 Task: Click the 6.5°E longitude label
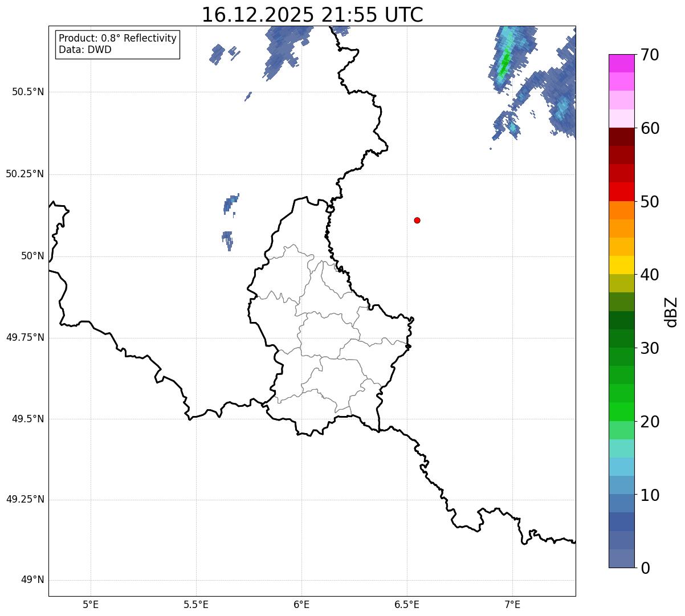[407, 604]
